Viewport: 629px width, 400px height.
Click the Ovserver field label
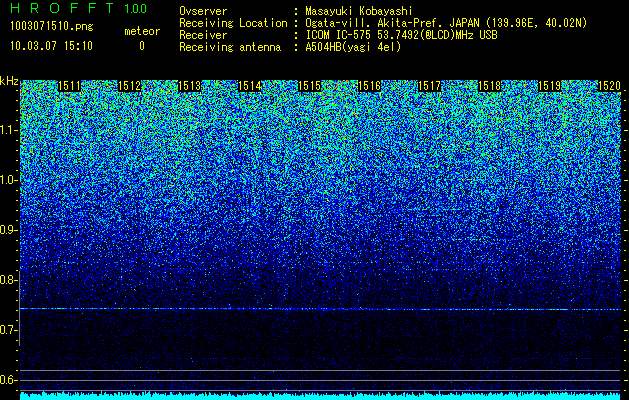point(203,11)
